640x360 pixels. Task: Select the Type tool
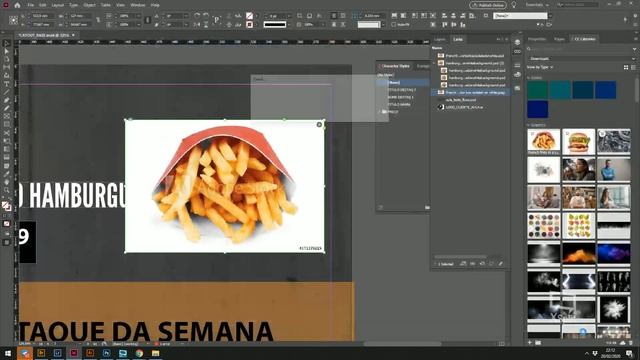click(7, 84)
